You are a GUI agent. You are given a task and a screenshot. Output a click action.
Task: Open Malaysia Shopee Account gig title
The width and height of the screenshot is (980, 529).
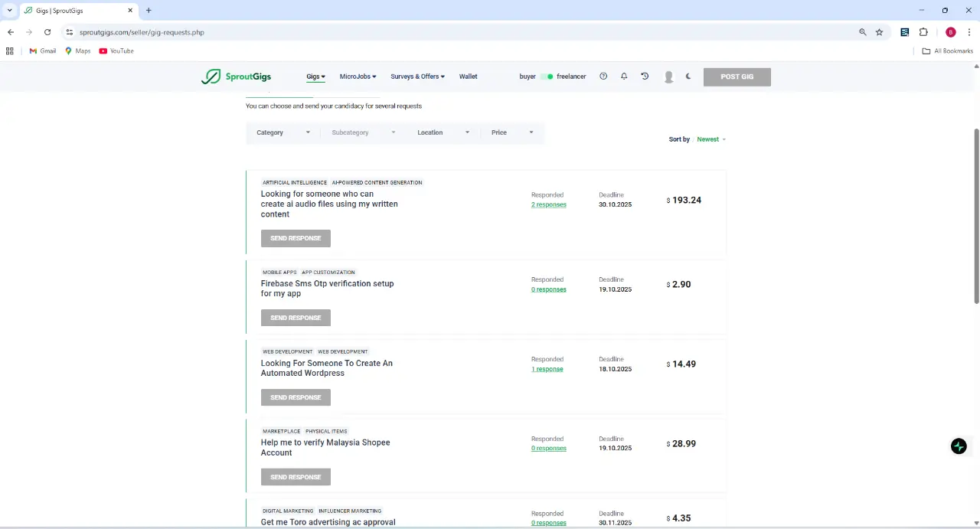(325, 448)
